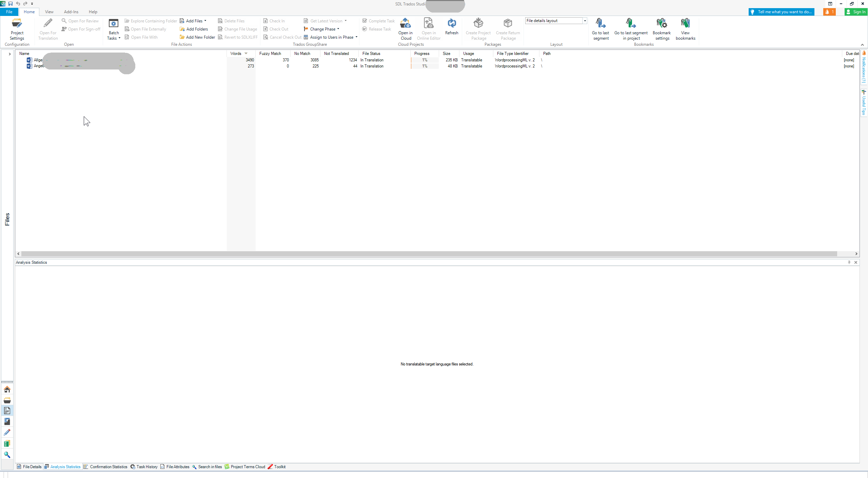Click the Sign In button
The width and height of the screenshot is (868, 478).
pos(856,12)
